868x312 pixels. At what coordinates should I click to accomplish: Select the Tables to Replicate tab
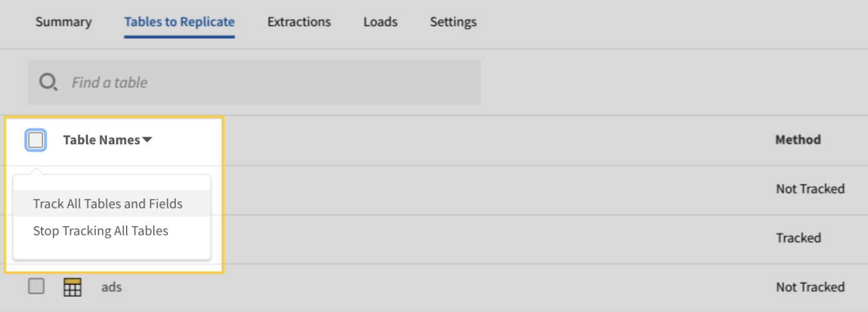pos(180,22)
